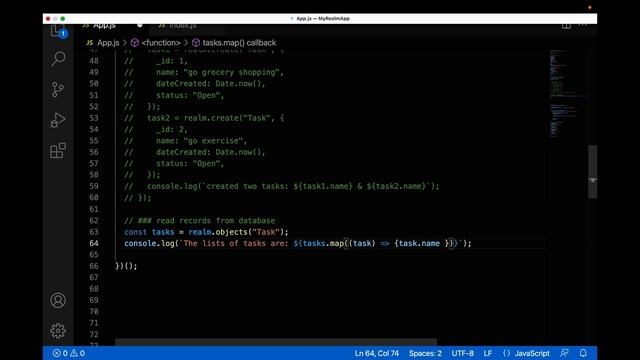Open the Run and Debug view
The height and width of the screenshot is (360, 640).
[x=58, y=120]
